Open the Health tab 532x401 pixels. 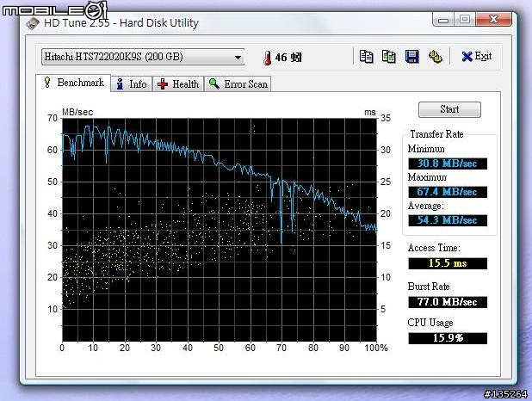point(178,83)
